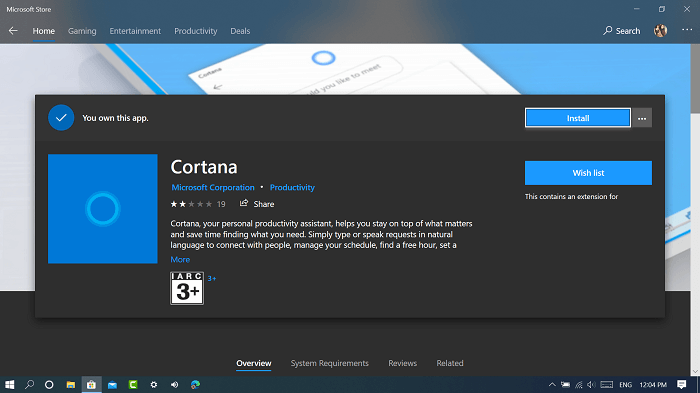
Task: Share the Cortana app
Action: pyautogui.click(x=257, y=204)
